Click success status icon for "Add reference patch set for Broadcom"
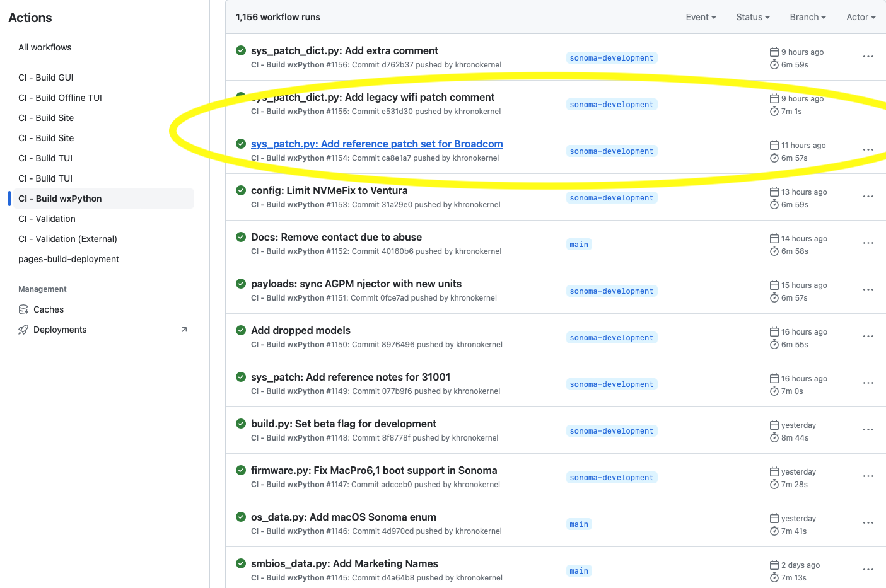The height and width of the screenshot is (588, 886). [241, 144]
